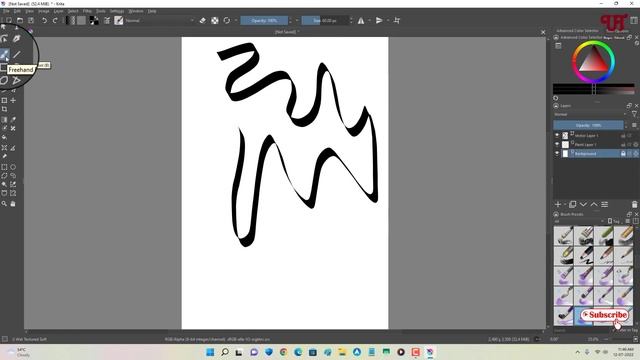Add a new paint layer
Screen dimensions: 640x360
(x=558, y=204)
